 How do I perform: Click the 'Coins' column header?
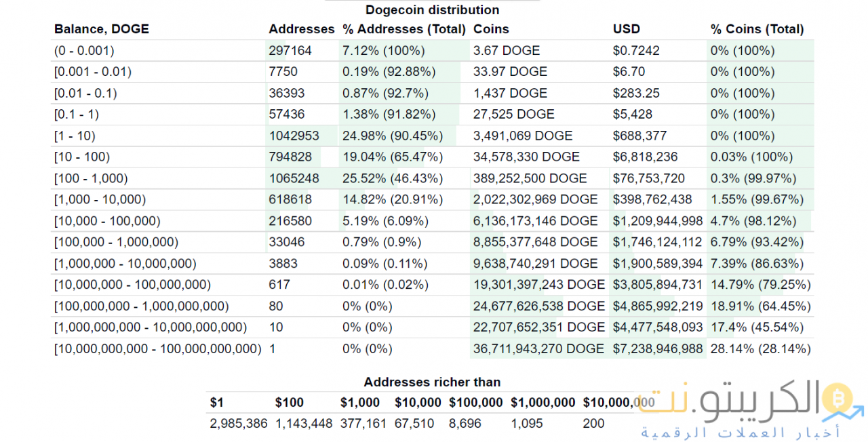pos(491,29)
